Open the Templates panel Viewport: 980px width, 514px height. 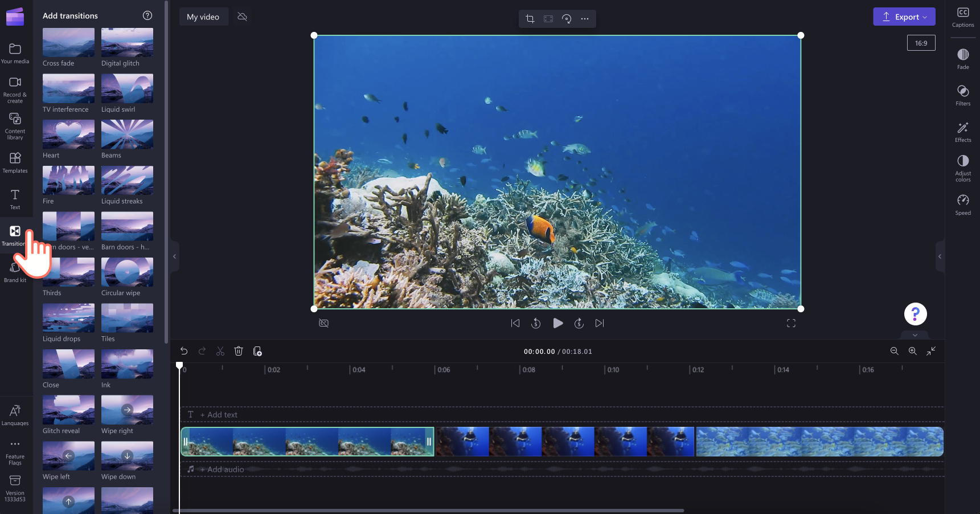[15, 162]
